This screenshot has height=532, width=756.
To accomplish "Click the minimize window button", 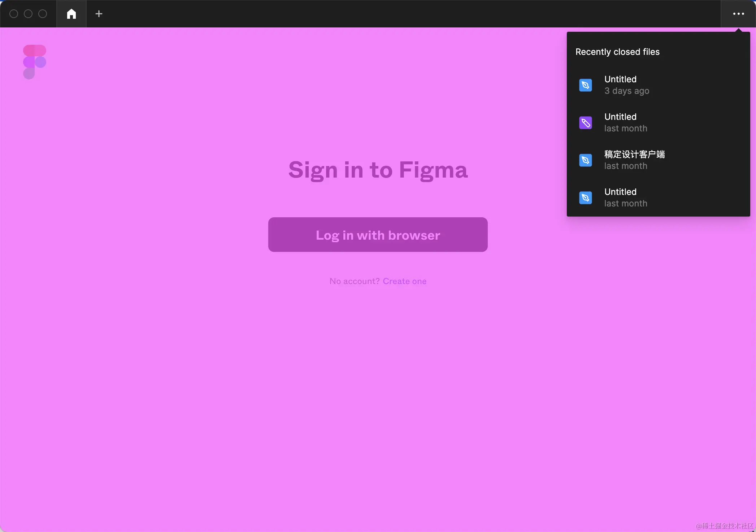I will coord(28,14).
